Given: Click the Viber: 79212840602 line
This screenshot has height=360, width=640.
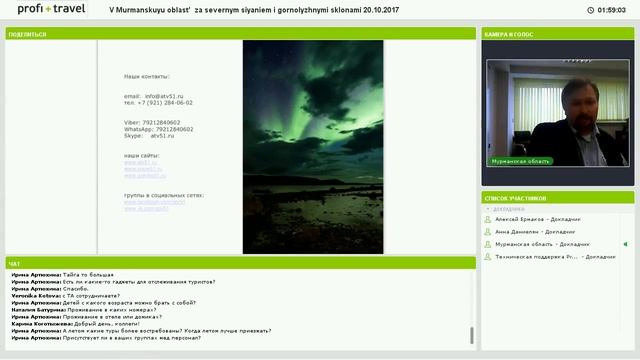Looking at the screenshot, I should pyautogui.click(x=152, y=122).
